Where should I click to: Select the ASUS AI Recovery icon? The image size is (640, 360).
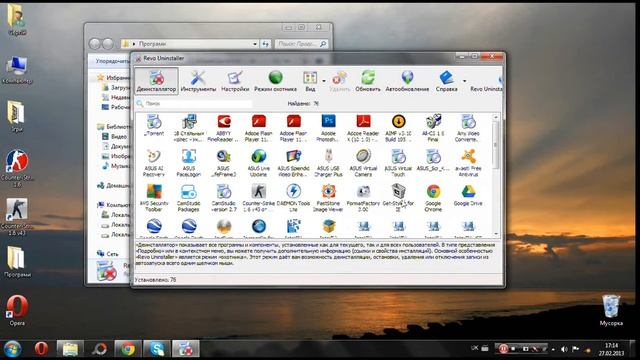coord(154,156)
